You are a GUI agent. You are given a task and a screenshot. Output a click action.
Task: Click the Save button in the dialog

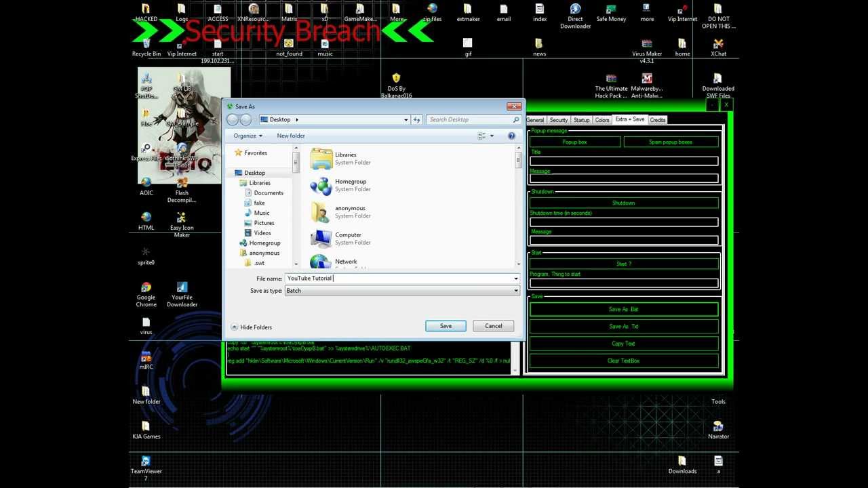[446, 326]
